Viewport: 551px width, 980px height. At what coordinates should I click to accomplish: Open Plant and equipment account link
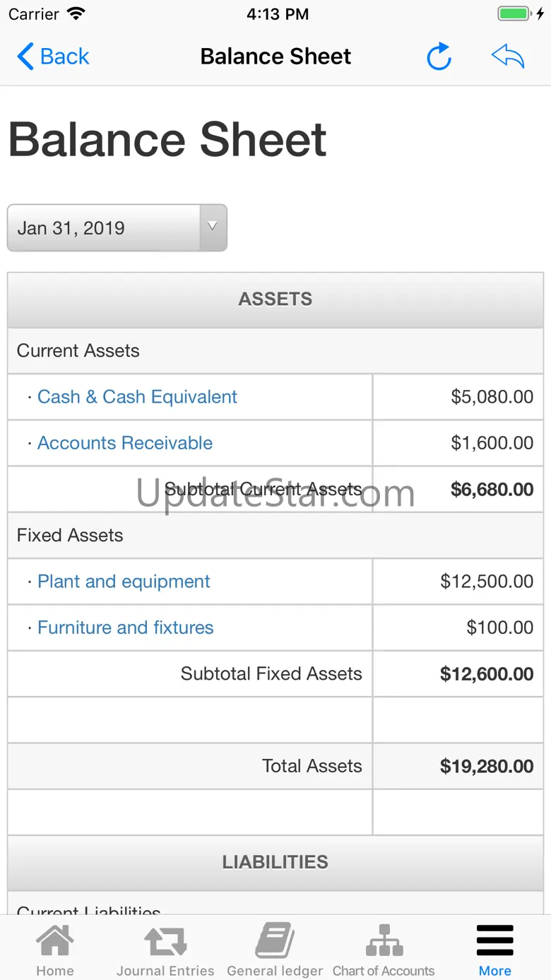(x=124, y=581)
